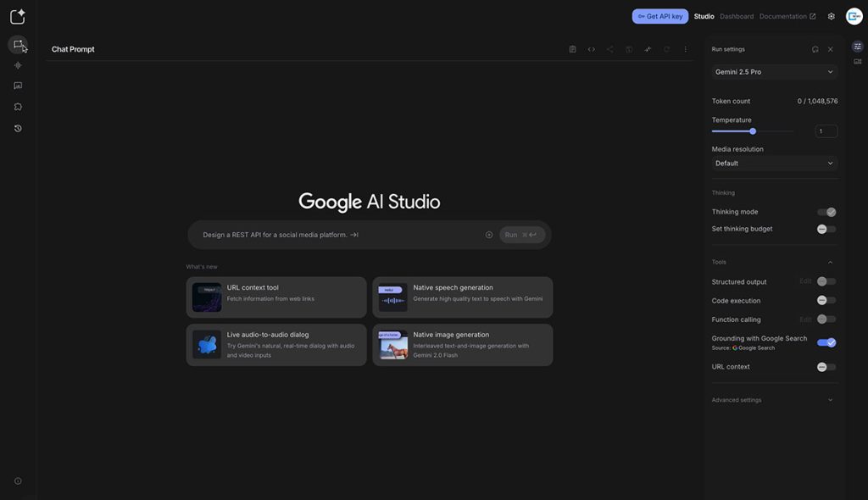
Task: Open the three-dot more options menu
Action: (x=686, y=49)
